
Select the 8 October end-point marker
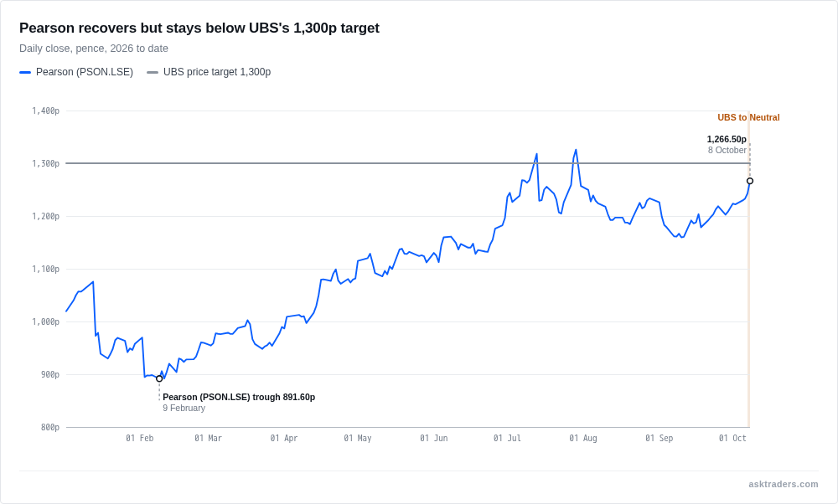pyautogui.click(x=750, y=181)
